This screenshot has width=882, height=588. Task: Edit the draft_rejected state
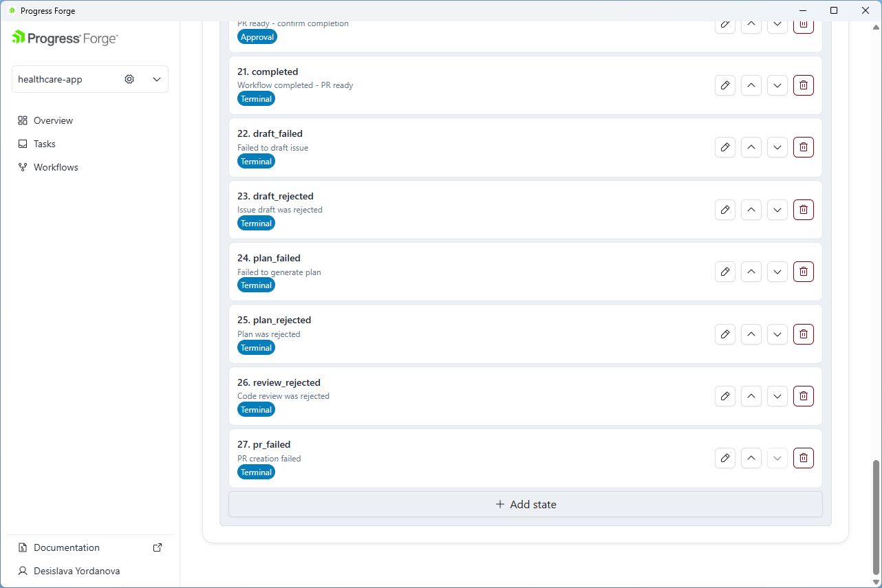pos(725,210)
